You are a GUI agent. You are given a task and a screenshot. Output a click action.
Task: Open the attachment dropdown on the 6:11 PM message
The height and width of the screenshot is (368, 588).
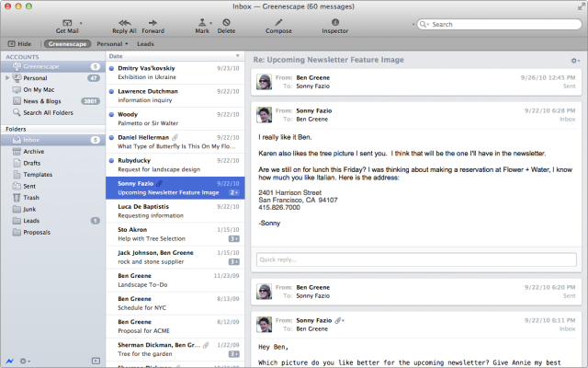pos(340,320)
